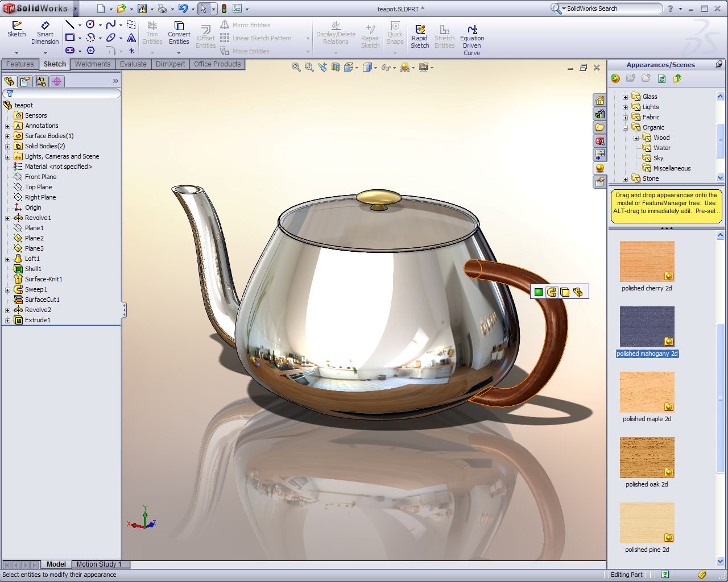Image resolution: width=728 pixels, height=582 pixels.
Task: Switch to the Evaluate tab
Action: [133, 64]
